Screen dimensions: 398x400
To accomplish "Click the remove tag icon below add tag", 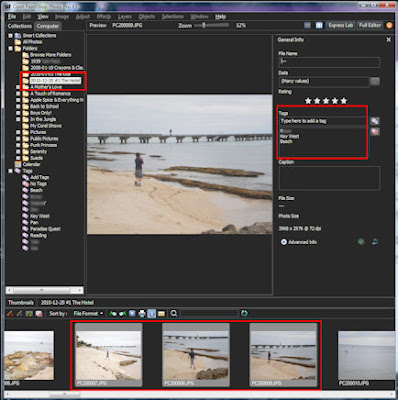I will (375, 131).
